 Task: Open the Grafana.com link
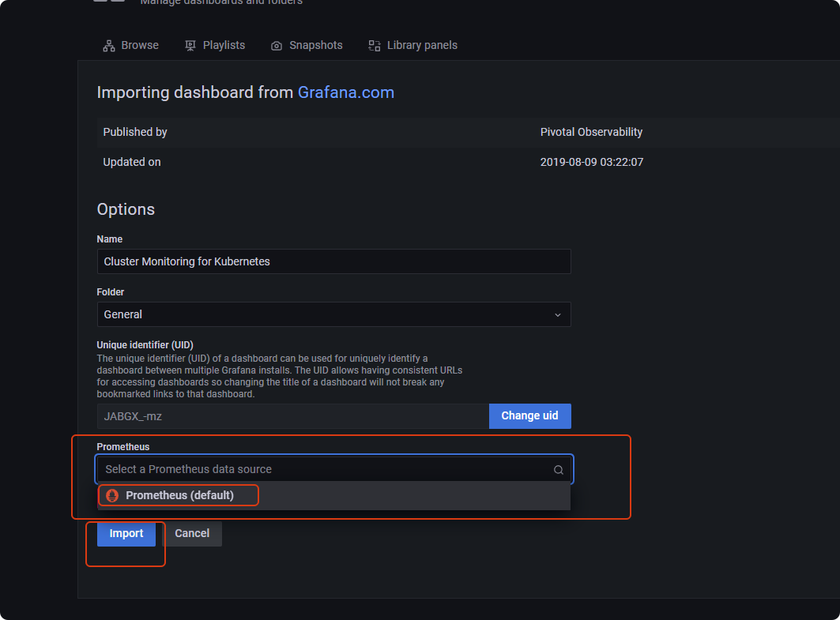point(346,92)
